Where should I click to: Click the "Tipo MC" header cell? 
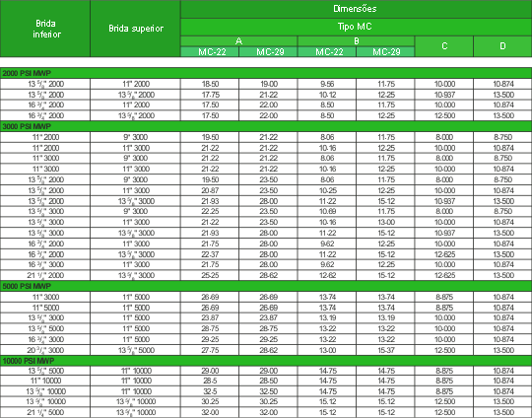356,27
